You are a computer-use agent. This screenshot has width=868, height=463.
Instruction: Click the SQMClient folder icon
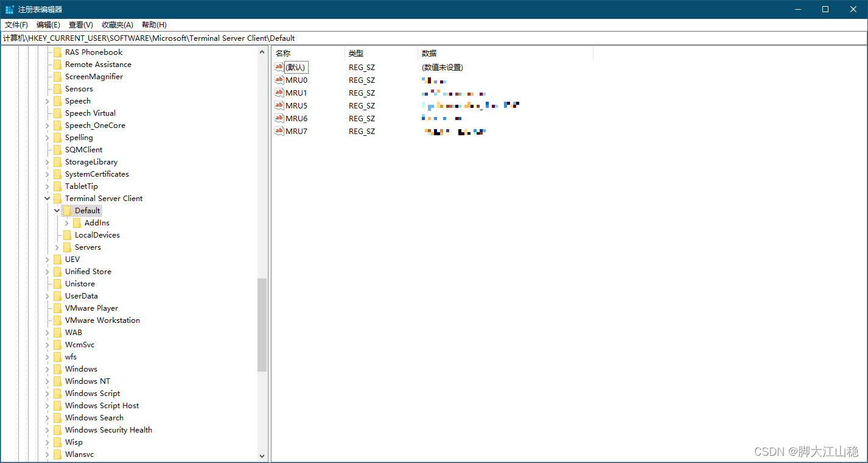[57, 150]
